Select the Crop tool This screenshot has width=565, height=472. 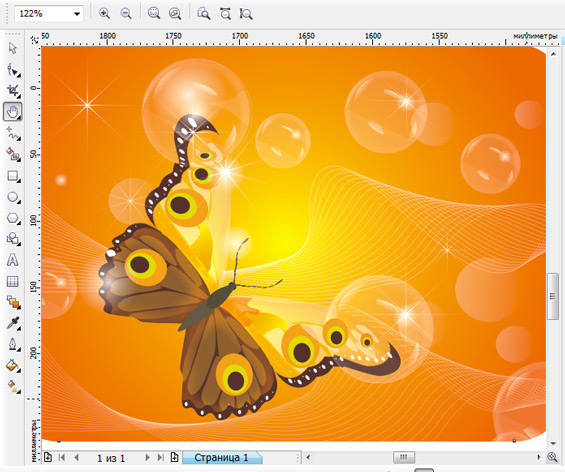[x=13, y=91]
